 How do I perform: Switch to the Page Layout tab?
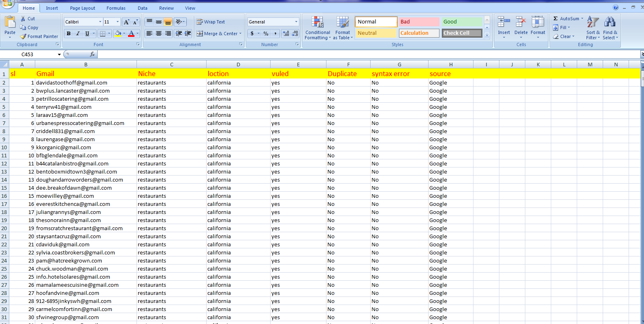83,8
